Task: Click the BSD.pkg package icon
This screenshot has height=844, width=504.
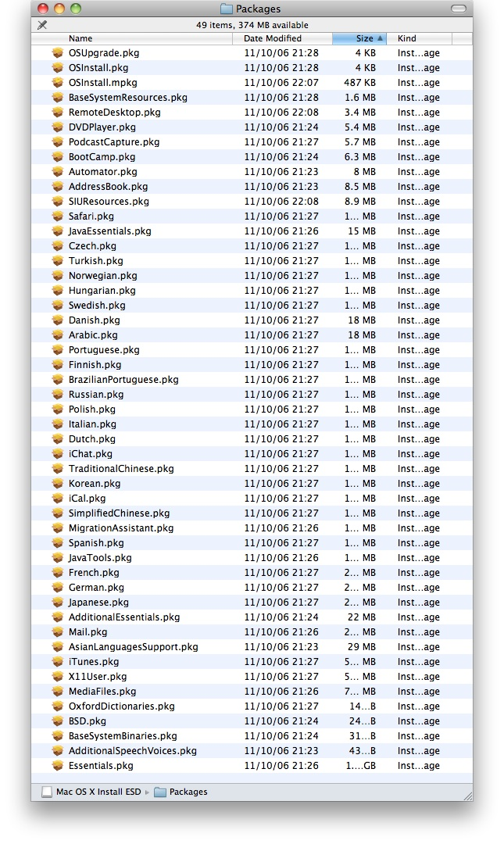Action: point(58,721)
